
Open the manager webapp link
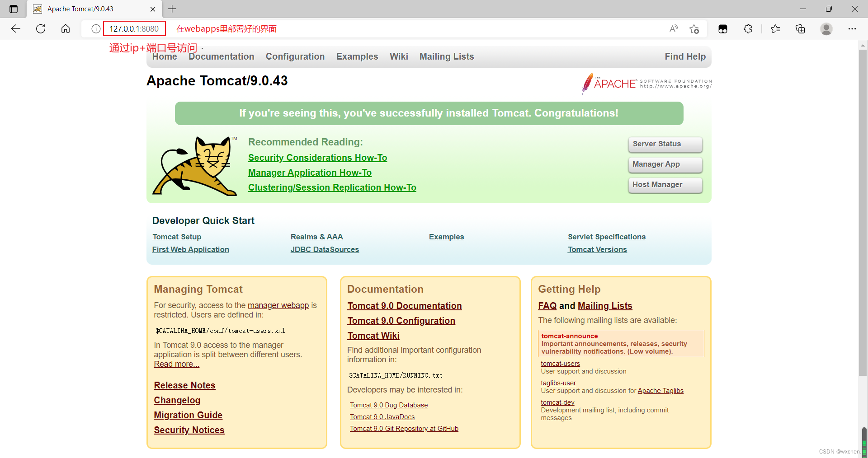tap(278, 305)
